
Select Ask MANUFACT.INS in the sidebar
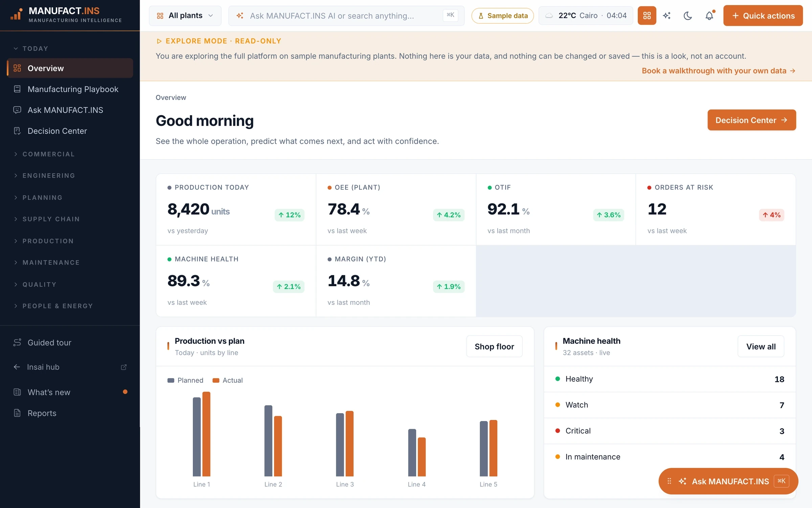click(x=70, y=110)
